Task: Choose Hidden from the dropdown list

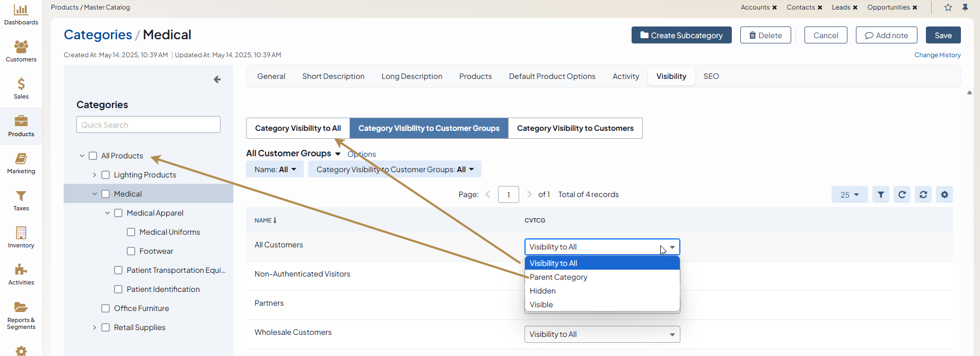Action: (542, 291)
